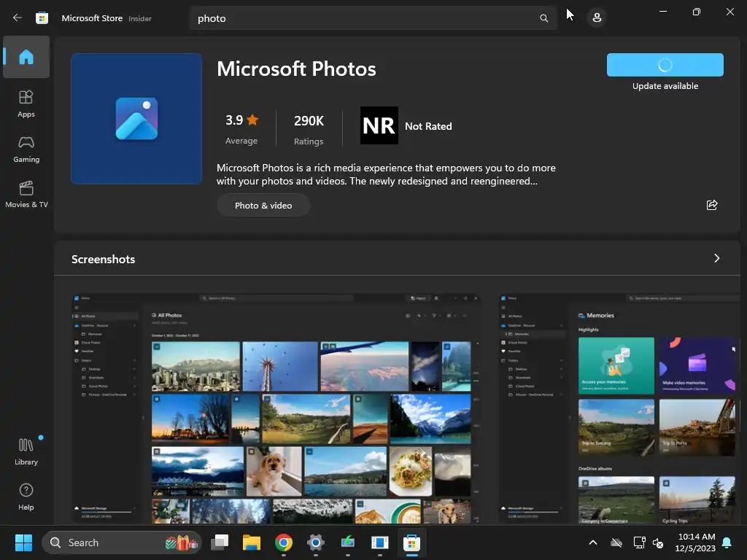747x560 pixels.
Task: Open the Home tab in sidebar
Action: point(26,57)
